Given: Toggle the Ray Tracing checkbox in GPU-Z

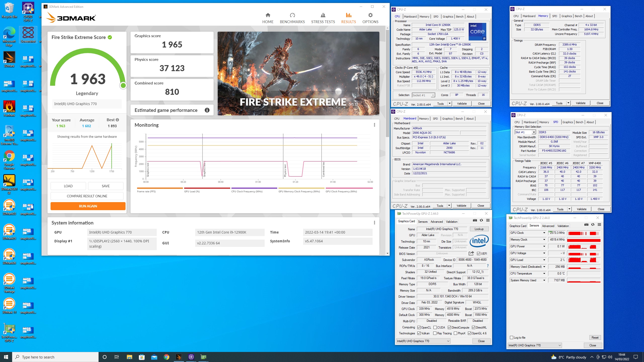Looking at the screenshot, I should point(435,333).
